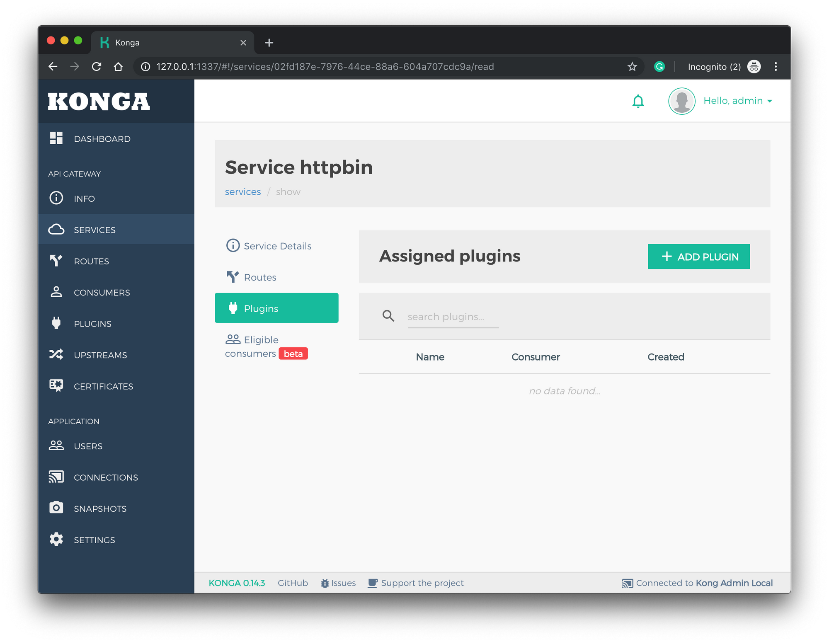Image resolution: width=829 pixels, height=644 pixels.
Task: Open the GitHub link in the footer
Action: 293,583
